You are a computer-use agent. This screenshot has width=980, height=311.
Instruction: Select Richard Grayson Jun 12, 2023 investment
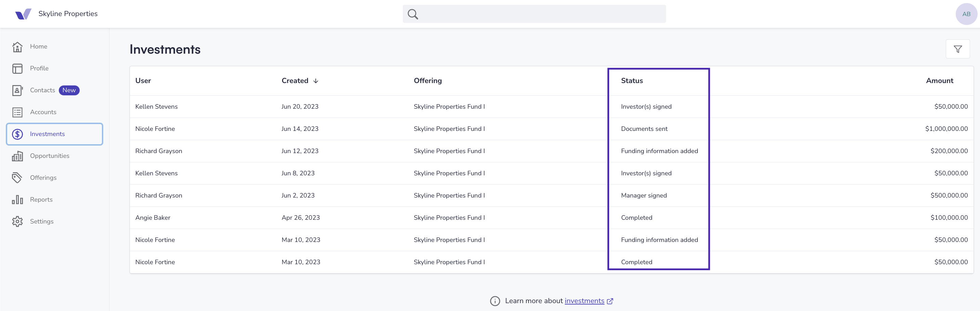click(x=551, y=151)
